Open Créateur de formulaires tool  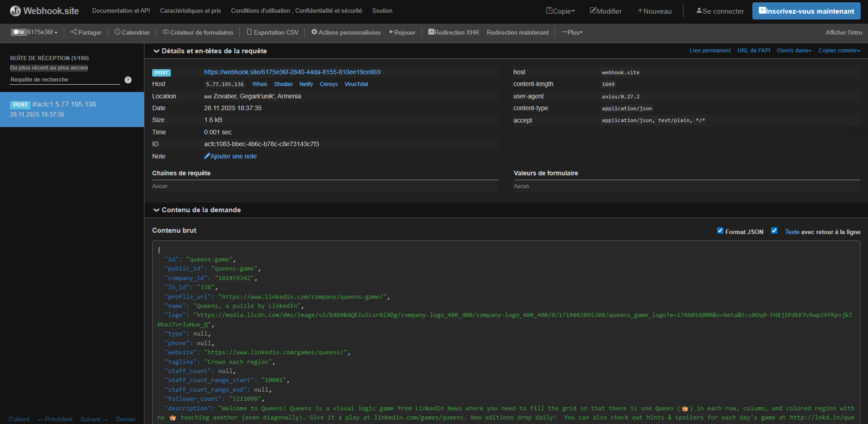point(198,32)
